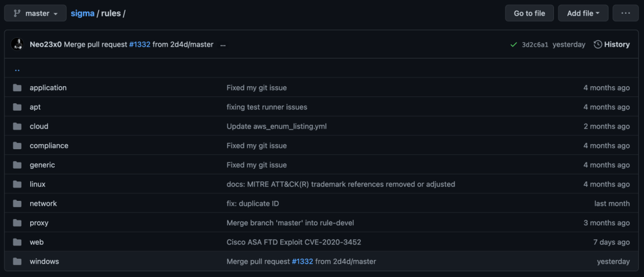Click the git branch icon on master button
This screenshot has height=277, width=644.
[x=16, y=13]
